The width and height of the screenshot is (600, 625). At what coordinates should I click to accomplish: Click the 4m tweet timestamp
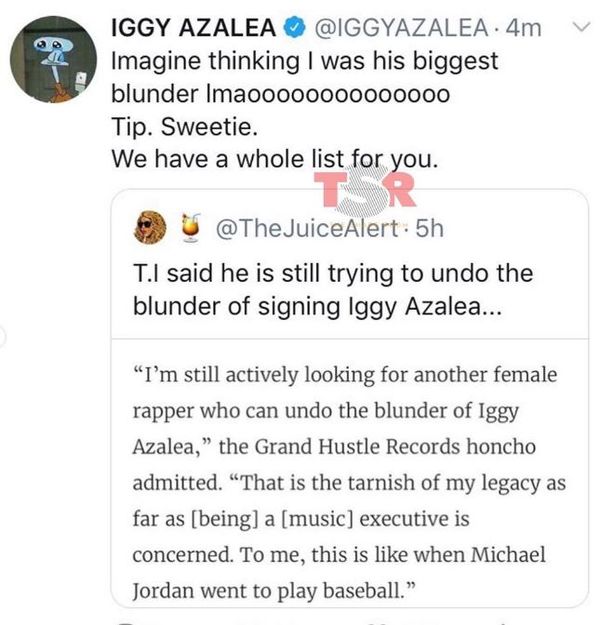(523, 28)
